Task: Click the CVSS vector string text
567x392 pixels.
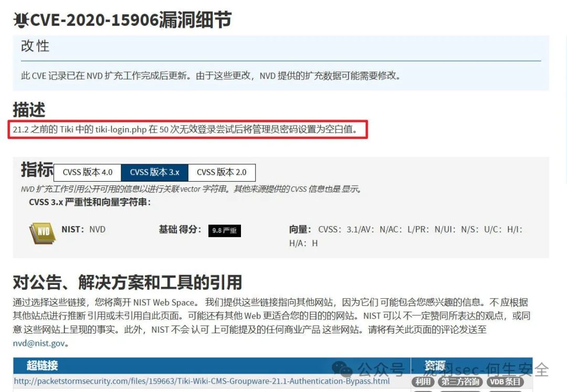Action: click(406, 236)
